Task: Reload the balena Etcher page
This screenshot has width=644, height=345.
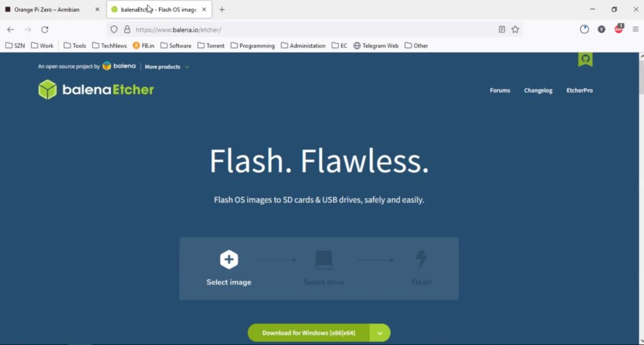Action: [45, 30]
